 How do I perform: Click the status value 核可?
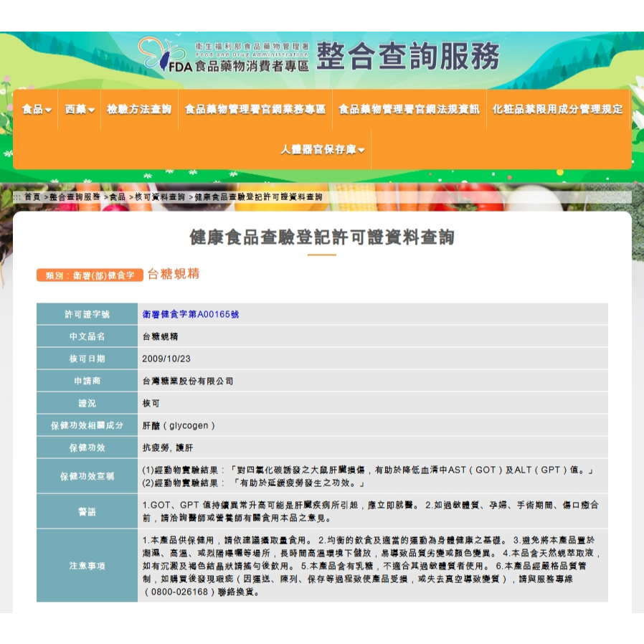click(x=151, y=403)
